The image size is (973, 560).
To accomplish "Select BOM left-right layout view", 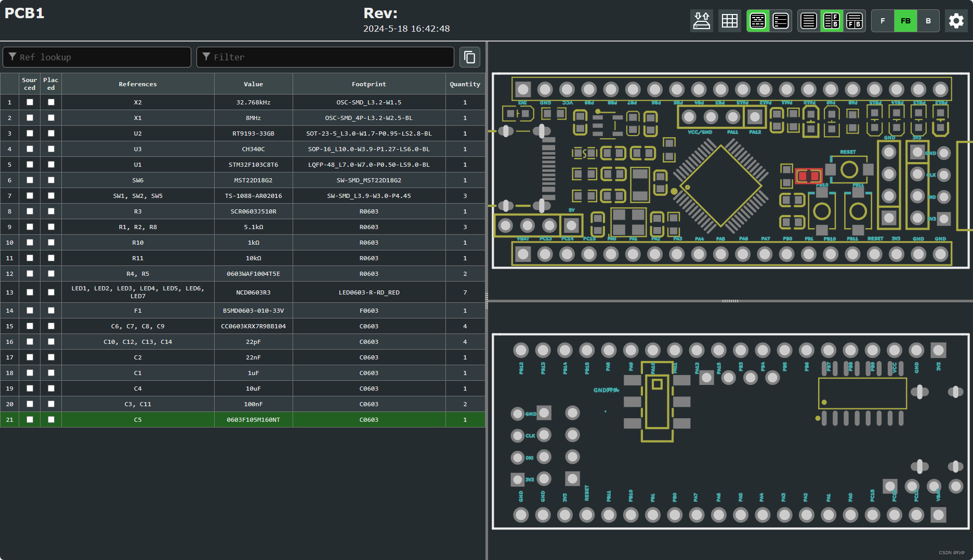I will (x=832, y=21).
